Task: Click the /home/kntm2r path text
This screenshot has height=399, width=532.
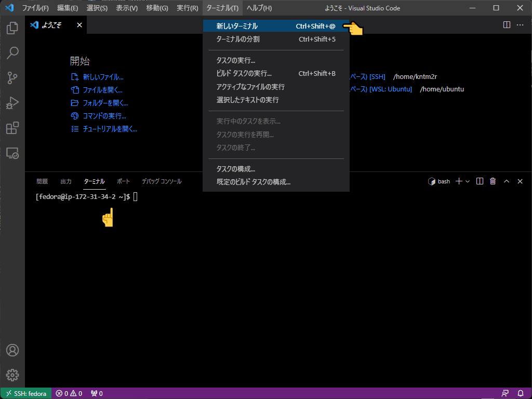Action: click(415, 77)
